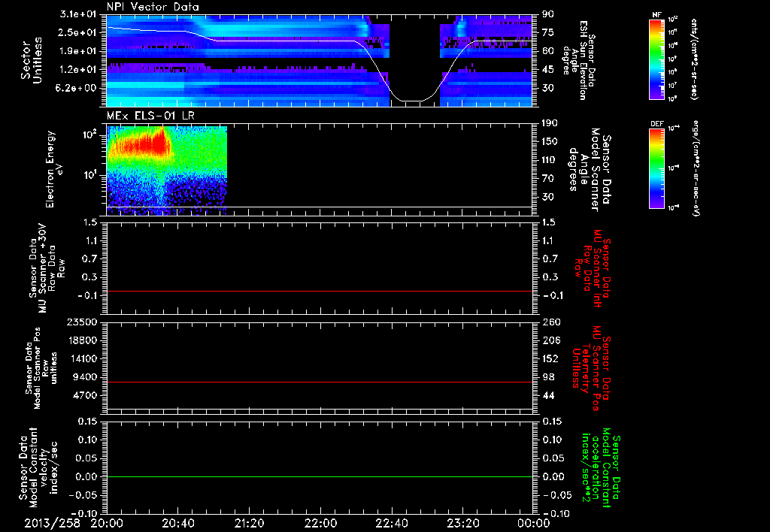Click the '22:40' time axis label
Screen dimensions: 770x532
pos(391,523)
